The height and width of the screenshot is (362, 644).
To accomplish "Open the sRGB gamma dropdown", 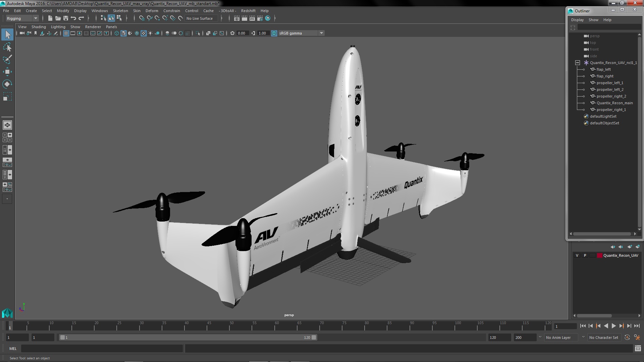I will point(321,33).
